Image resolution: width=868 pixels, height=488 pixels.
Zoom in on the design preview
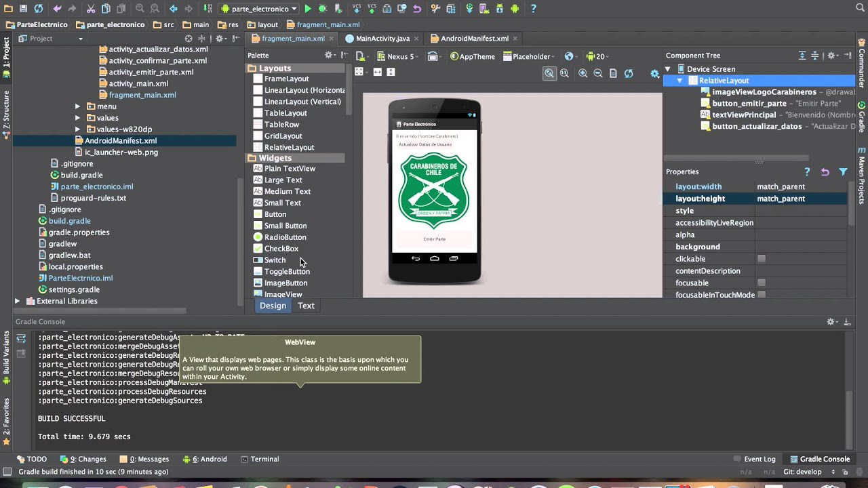pos(583,73)
